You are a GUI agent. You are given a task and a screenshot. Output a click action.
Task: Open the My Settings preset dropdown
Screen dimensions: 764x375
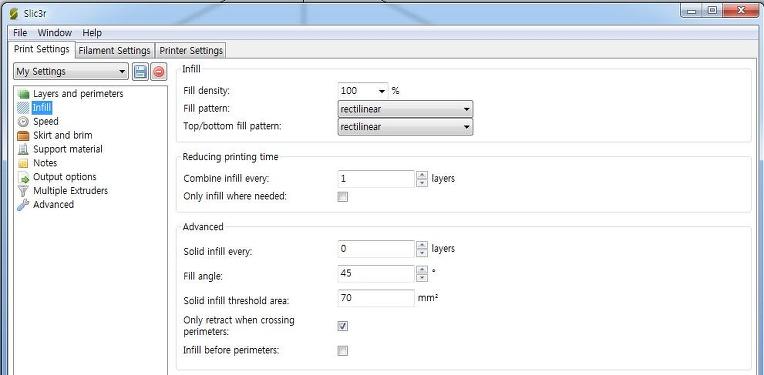click(x=71, y=72)
